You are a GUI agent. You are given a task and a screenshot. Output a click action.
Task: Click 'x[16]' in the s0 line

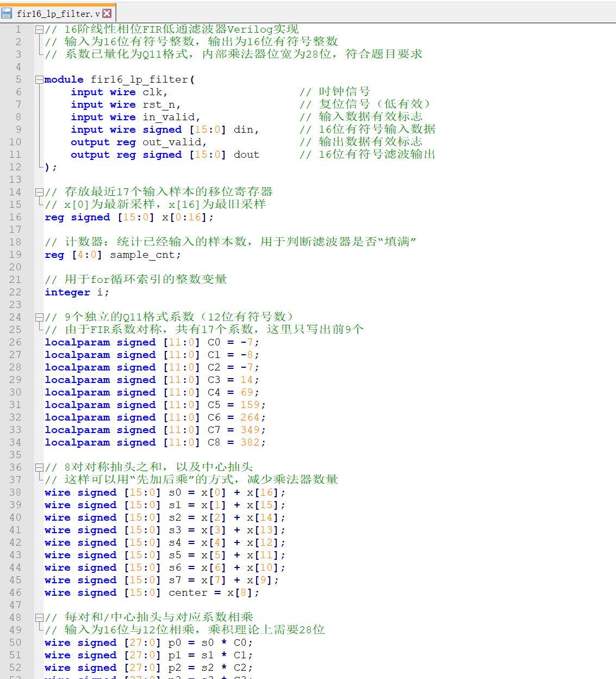point(263,492)
